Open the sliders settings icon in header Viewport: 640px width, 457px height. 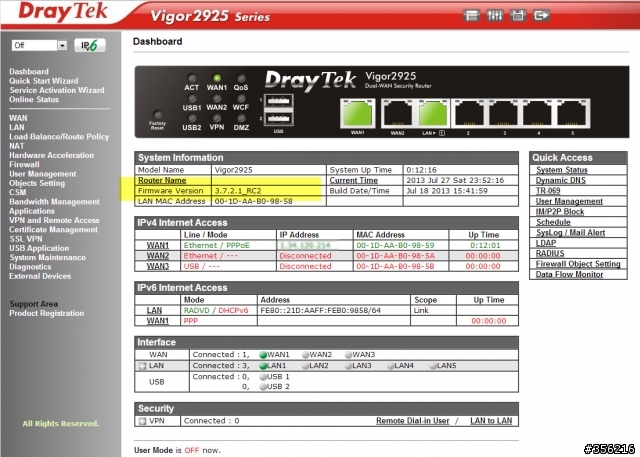click(494, 16)
